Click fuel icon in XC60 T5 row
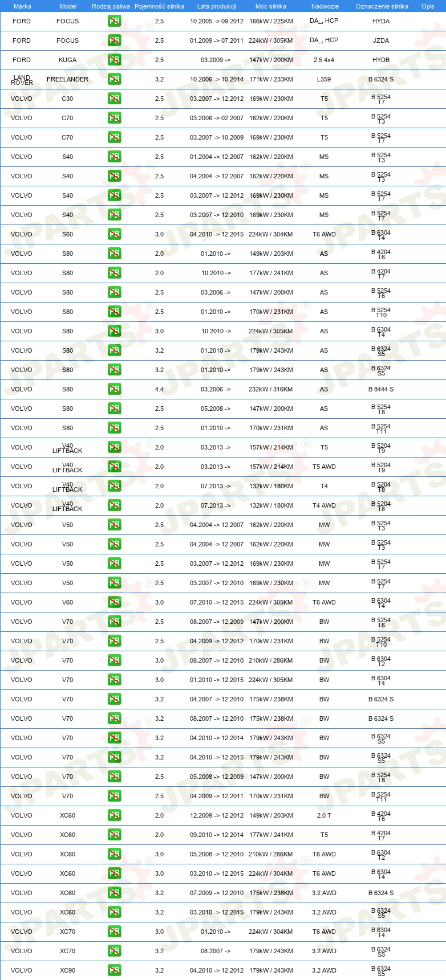Screen dimensions: 446x980 coord(114,835)
